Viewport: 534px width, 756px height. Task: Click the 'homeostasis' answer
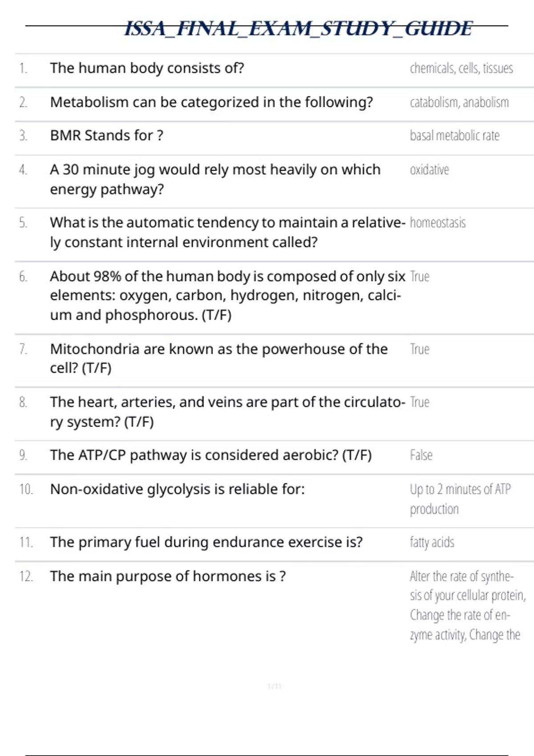[x=438, y=222]
